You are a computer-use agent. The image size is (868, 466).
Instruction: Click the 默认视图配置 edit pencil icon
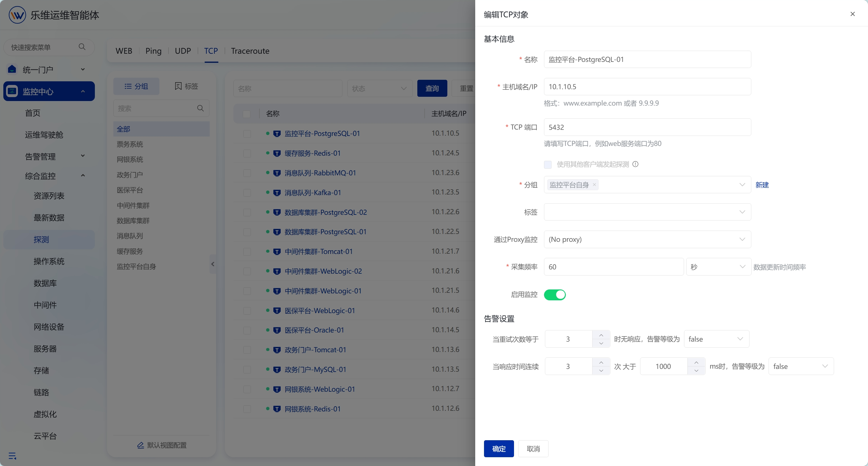pos(141,445)
